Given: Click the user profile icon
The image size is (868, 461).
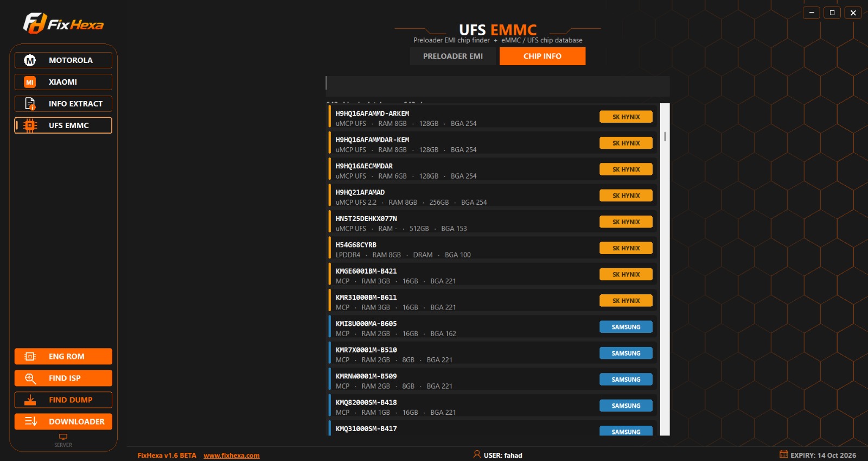Looking at the screenshot, I should tap(477, 454).
